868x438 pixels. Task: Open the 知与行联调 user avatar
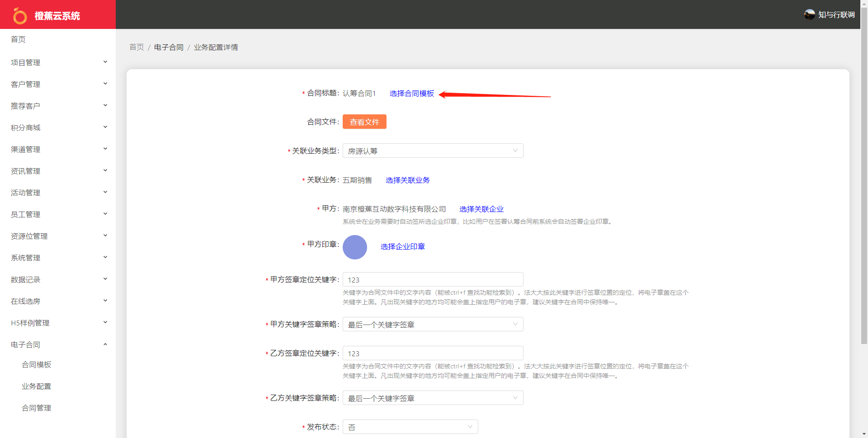coord(809,14)
